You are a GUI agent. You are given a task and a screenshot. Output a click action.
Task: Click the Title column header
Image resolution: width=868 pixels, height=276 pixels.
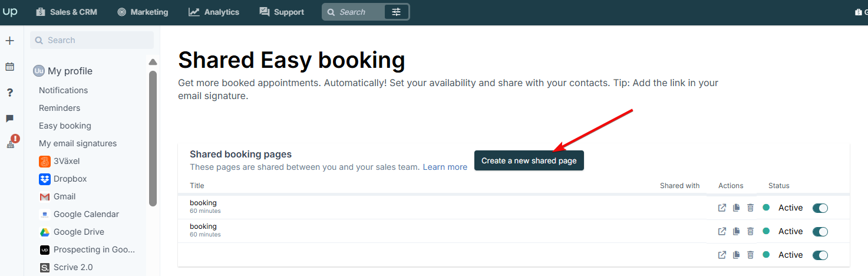(197, 185)
